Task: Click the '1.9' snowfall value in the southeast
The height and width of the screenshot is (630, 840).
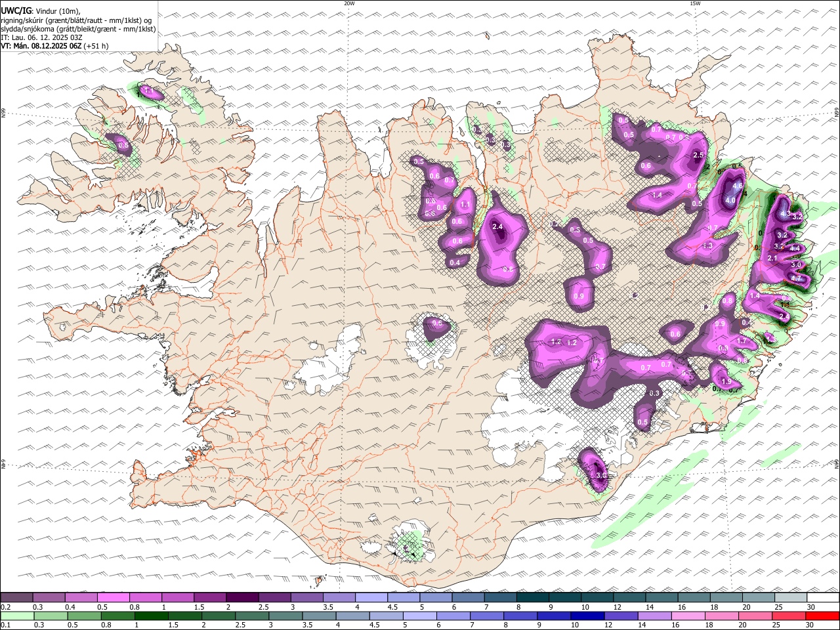Action: point(726,382)
